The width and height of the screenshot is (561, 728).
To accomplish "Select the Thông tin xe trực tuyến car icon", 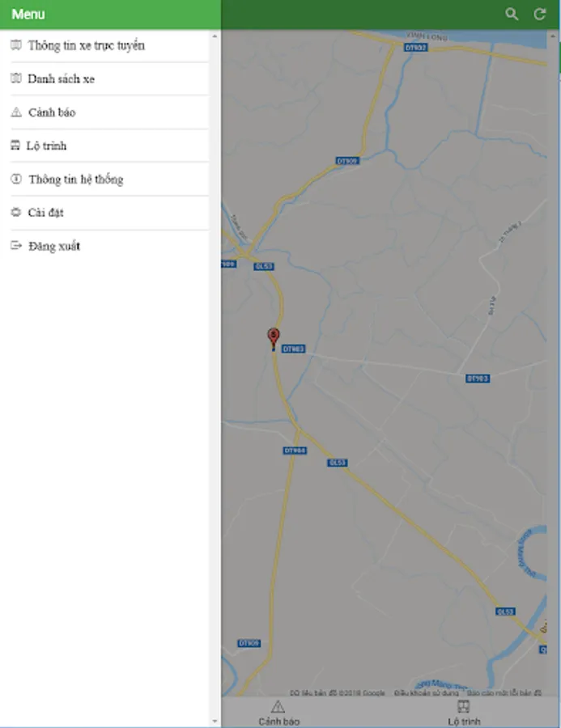I will (15, 45).
